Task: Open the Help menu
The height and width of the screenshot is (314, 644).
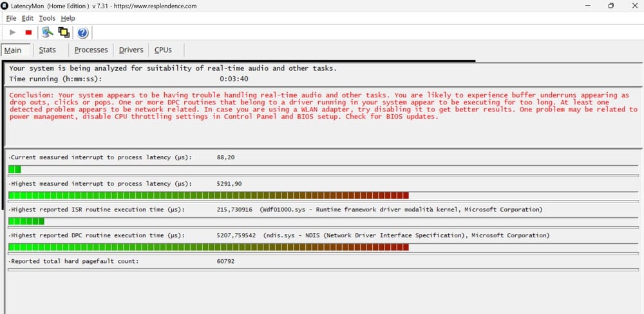Action: [x=68, y=18]
